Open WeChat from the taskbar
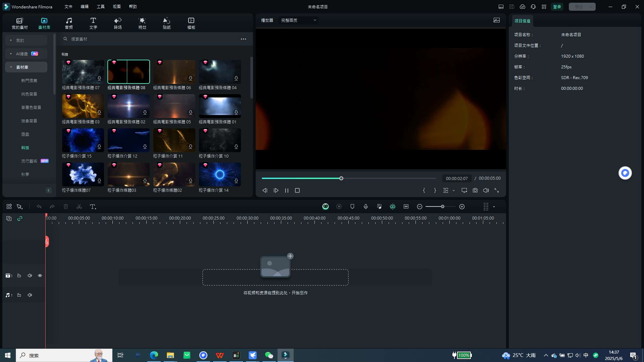 click(x=269, y=355)
